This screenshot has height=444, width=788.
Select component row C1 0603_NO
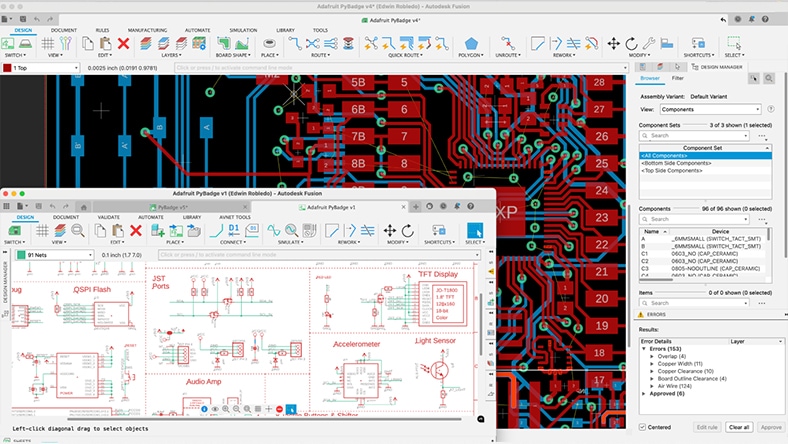pos(703,254)
